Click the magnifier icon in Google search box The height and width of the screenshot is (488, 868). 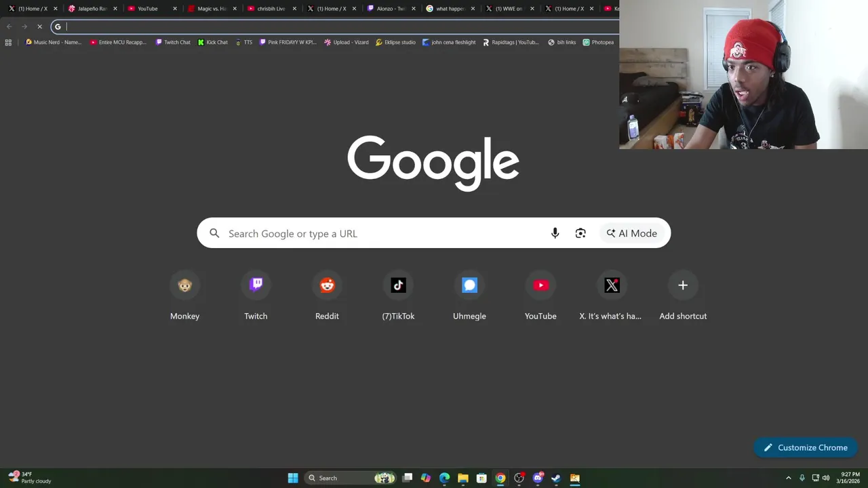click(x=214, y=233)
